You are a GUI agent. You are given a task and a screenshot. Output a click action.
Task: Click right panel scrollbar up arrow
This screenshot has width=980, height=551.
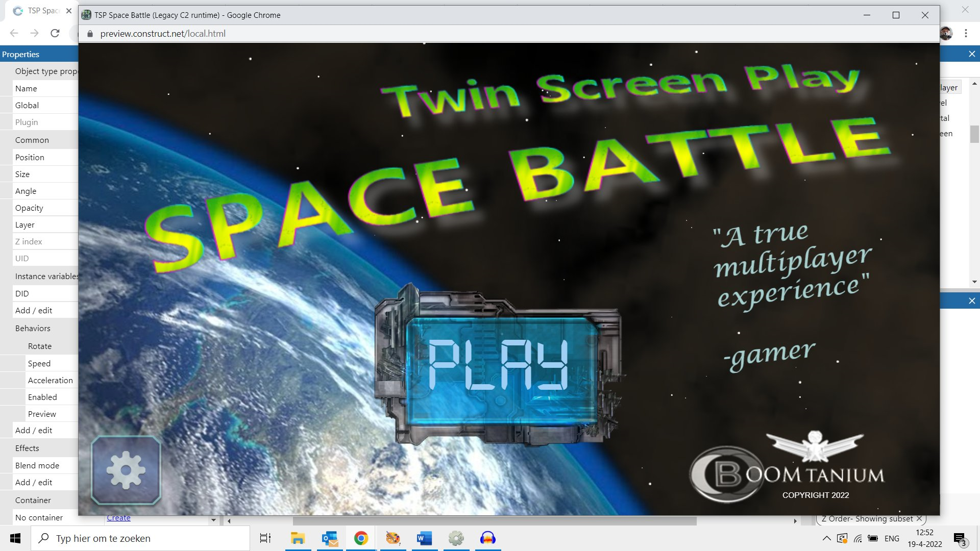click(x=974, y=83)
